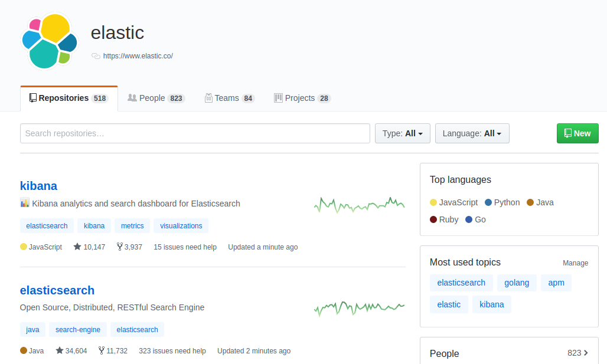Click the link icon beside elastic.co URL
607x364 pixels.
pyautogui.click(x=96, y=56)
